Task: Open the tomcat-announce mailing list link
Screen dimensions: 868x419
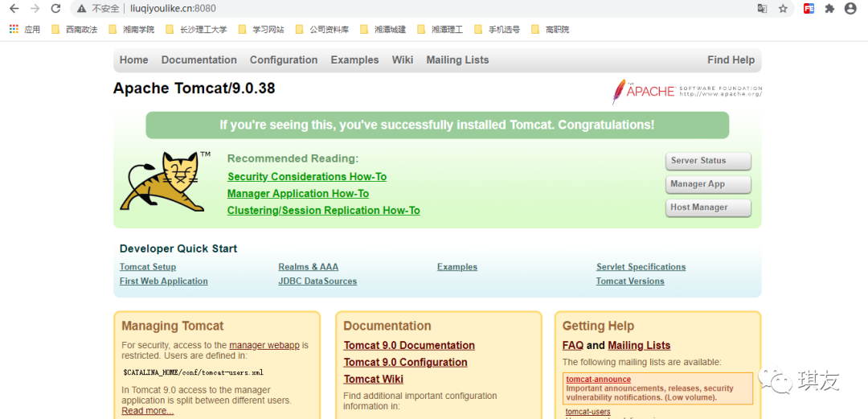Action: pos(599,379)
